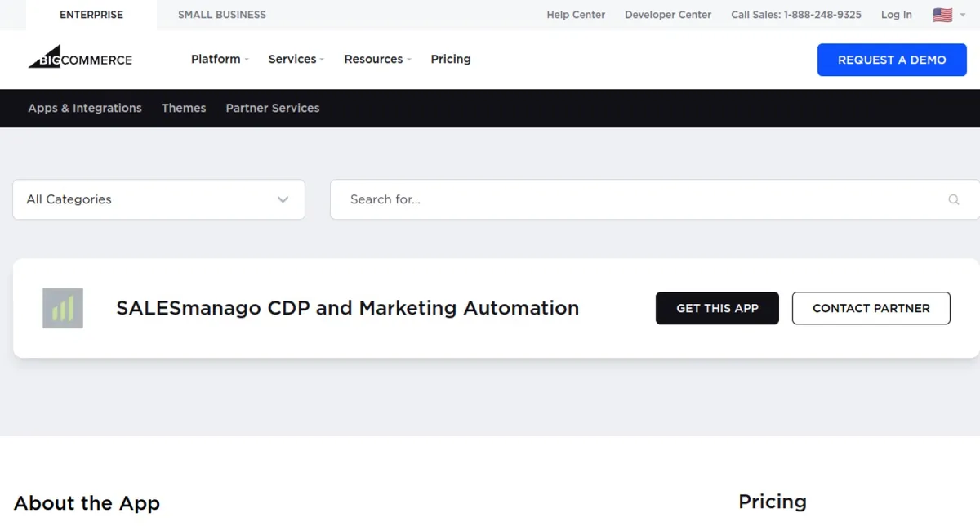
Task: Expand the Services dropdown
Action: [293, 59]
